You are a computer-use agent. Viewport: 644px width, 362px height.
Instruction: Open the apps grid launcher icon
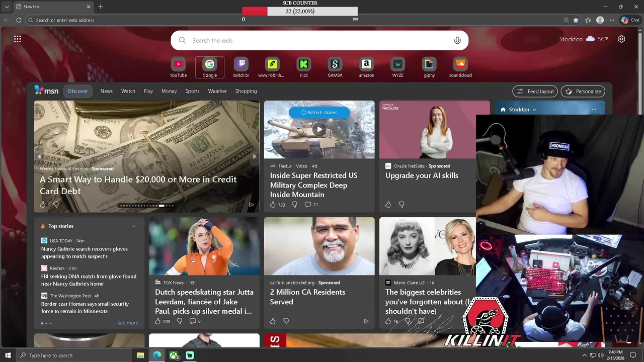tap(18, 39)
